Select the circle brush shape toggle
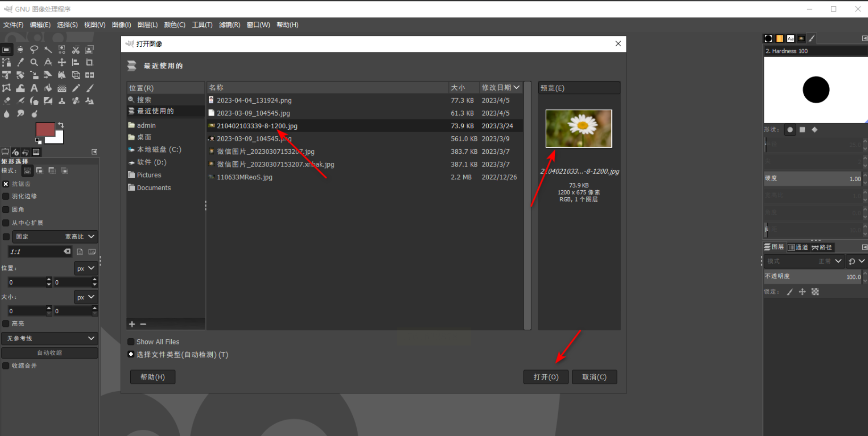This screenshot has width=868, height=436. [790, 130]
